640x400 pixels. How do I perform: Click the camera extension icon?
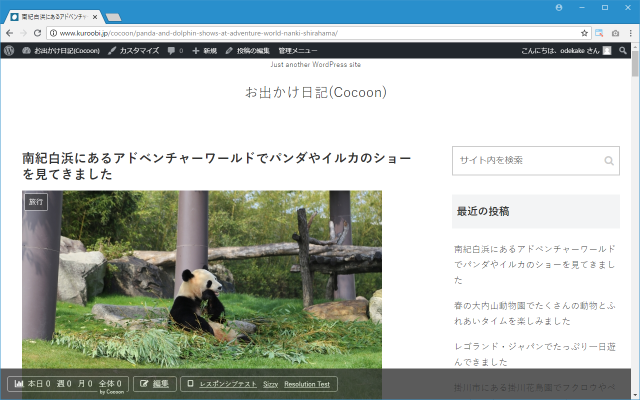616,33
